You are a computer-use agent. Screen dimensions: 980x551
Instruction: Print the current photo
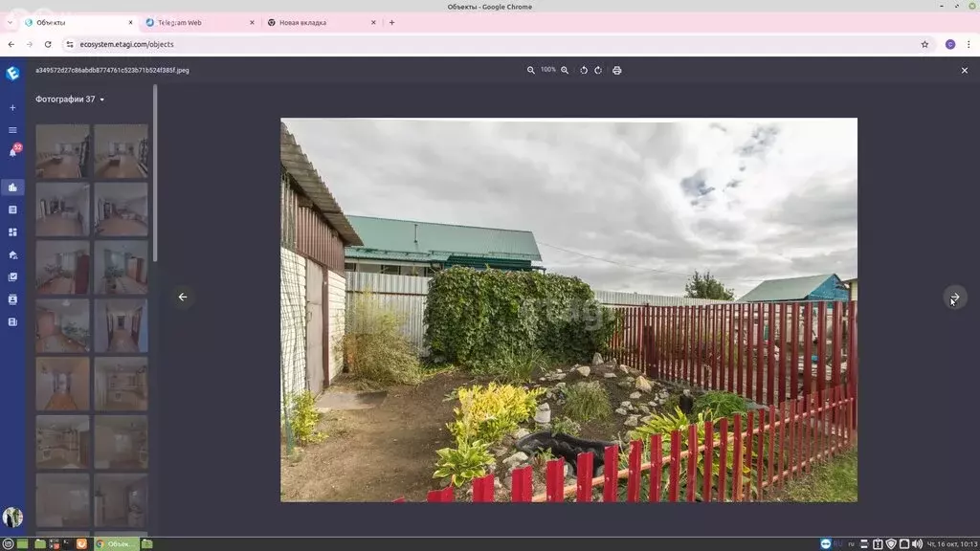pyautogui.click(x=617, y=69)
